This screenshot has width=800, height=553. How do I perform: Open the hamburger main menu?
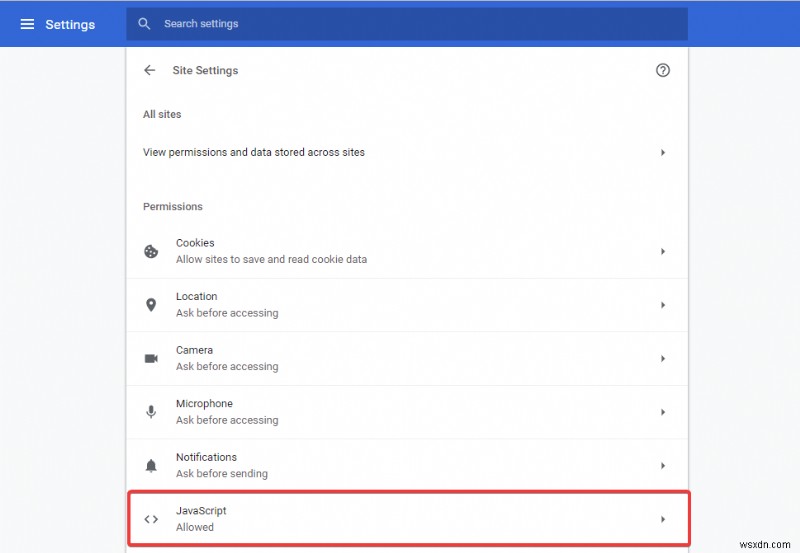click(27, 24)
